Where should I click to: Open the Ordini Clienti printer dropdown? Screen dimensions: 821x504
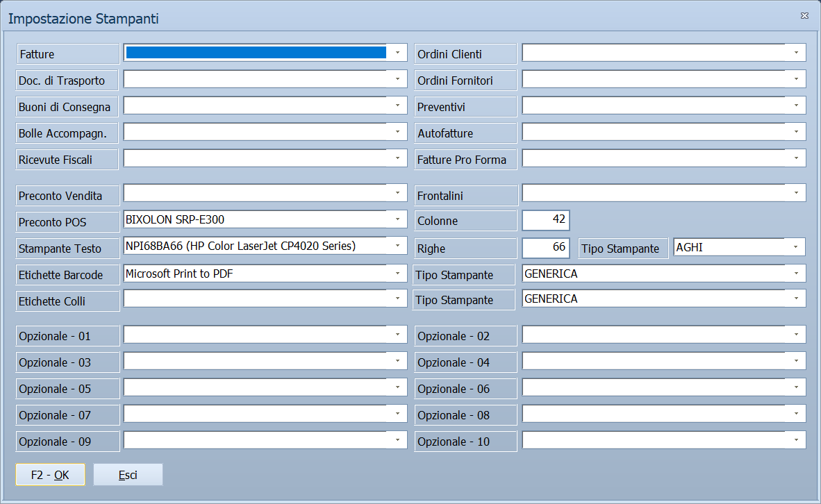click(x=796, y=53)
